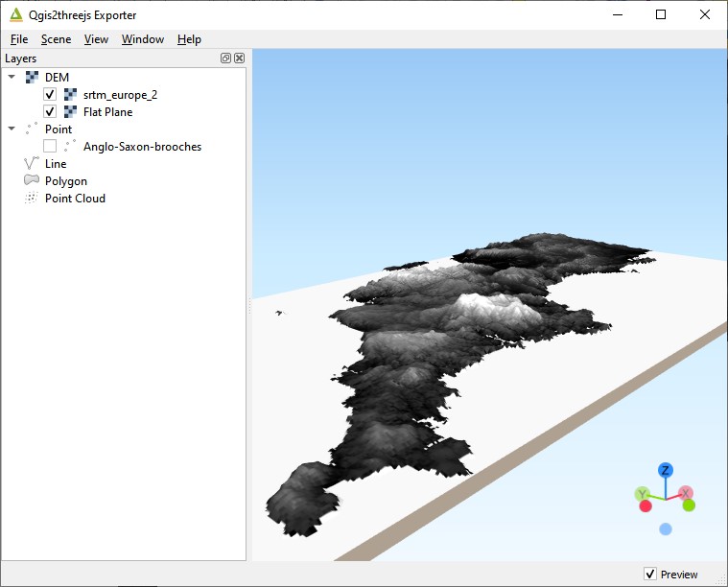Click the Anglo-Saxon-brooches point icon
The width and height of the screenshot is (728, 587).
point(70,146)
